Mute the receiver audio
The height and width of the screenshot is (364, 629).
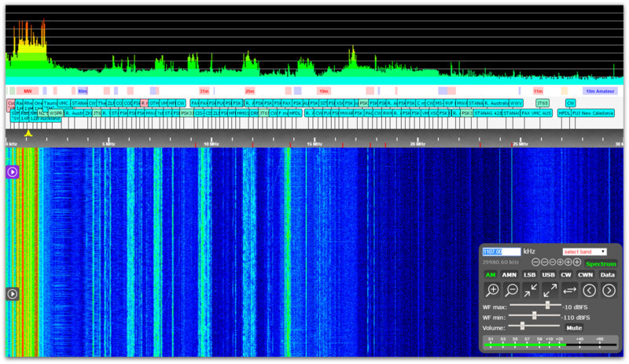click(574, 327)
